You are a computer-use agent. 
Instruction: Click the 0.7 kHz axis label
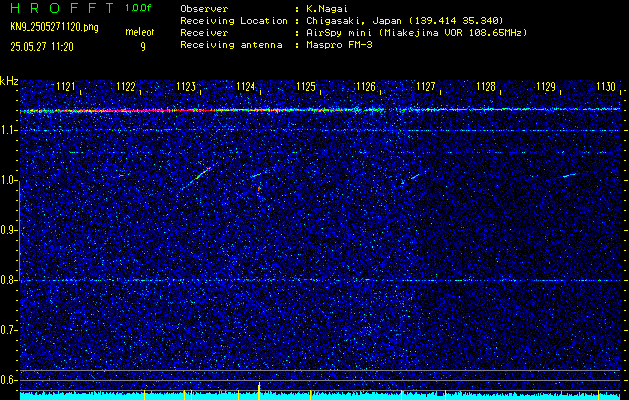(8, 330)
